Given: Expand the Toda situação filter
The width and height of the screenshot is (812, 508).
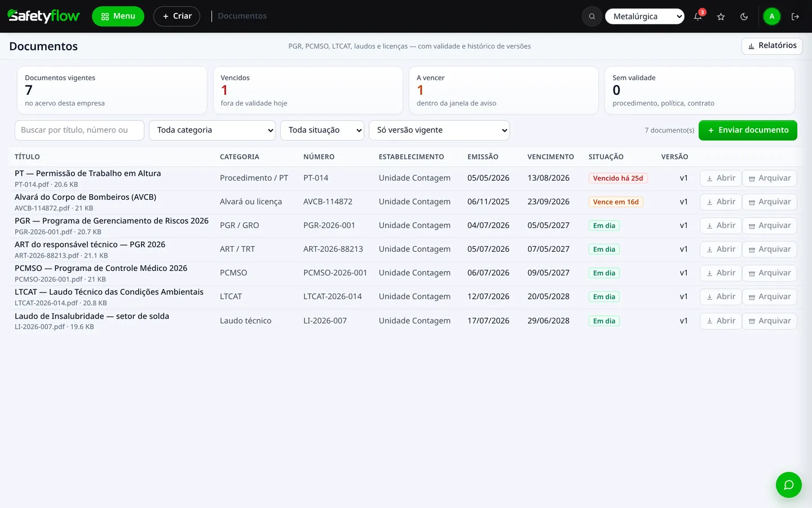Looking at the screenshot, I should (322, 130).
